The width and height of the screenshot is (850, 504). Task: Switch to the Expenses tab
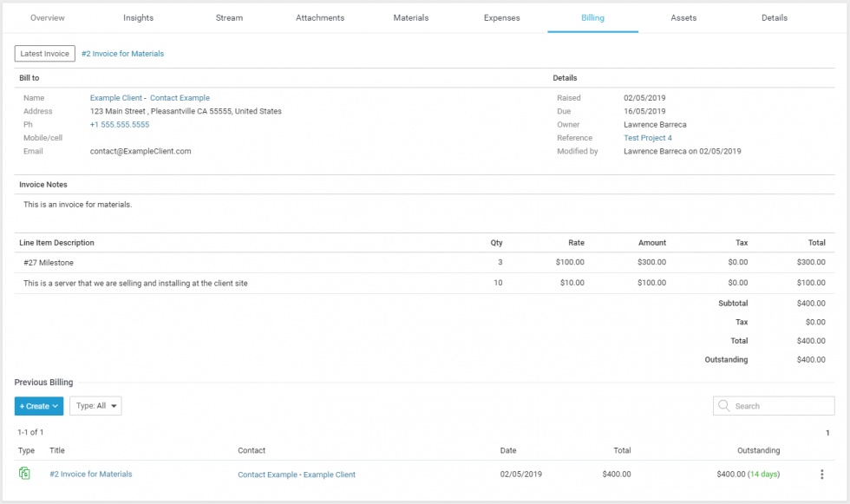click(x=502, y=17)
